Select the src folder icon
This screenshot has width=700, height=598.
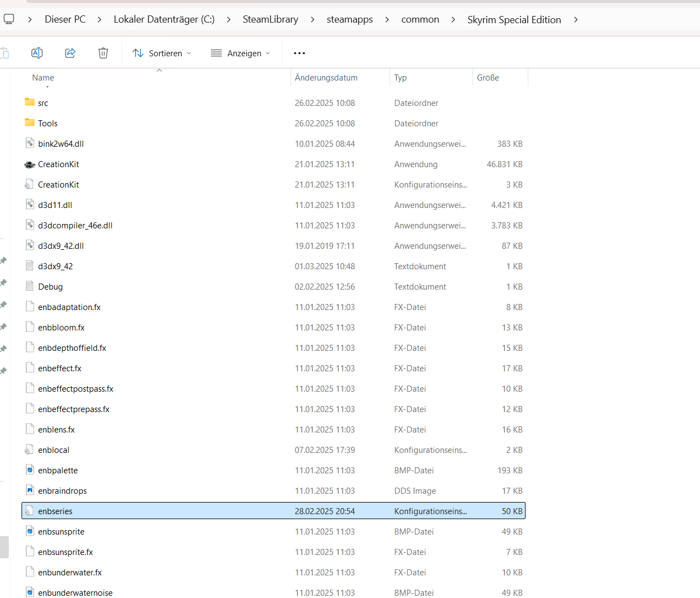30,102
